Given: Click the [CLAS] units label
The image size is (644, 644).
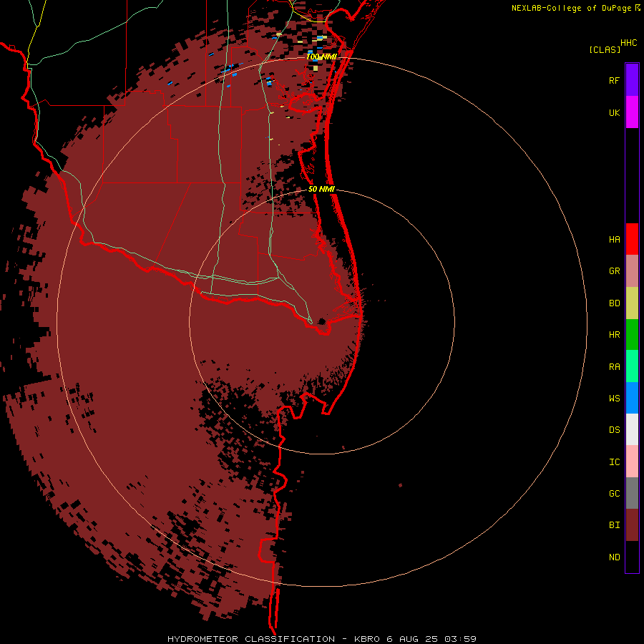Looking at the screenshot, I should (x=605, y=50).
